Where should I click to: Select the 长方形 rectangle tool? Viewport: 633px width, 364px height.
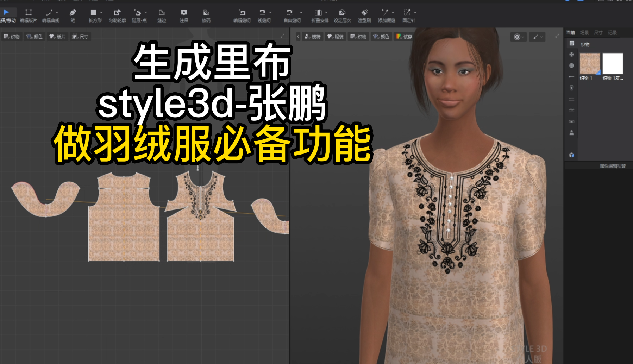[94, 15]
